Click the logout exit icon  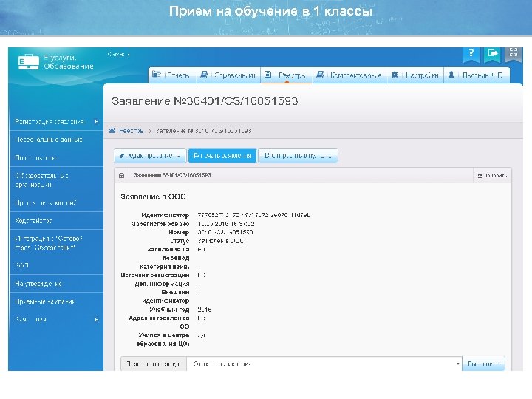coord(492,54)
